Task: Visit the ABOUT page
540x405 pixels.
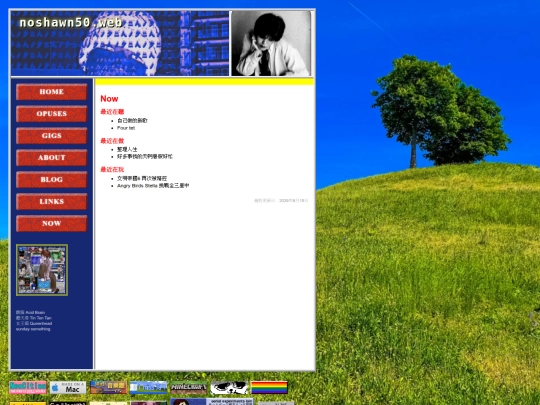Action: pyautogui.click(x=52, y=158)
